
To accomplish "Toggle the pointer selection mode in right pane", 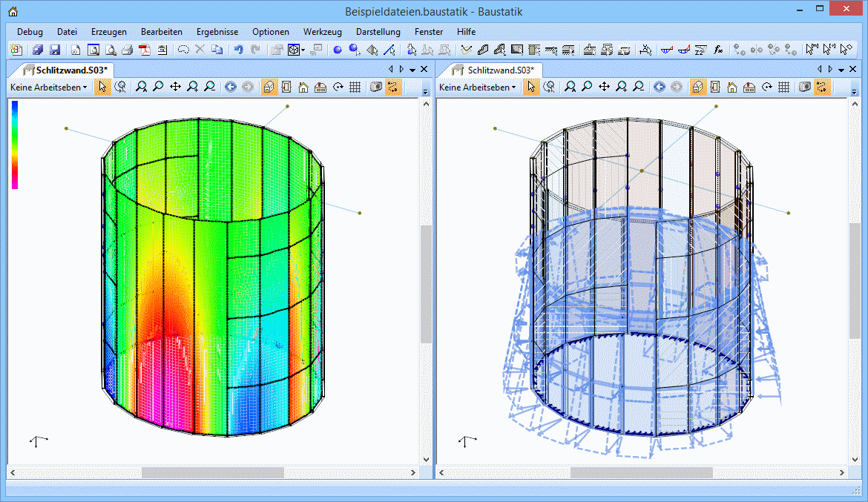I will pyautogui.click(x=531, y=87).
